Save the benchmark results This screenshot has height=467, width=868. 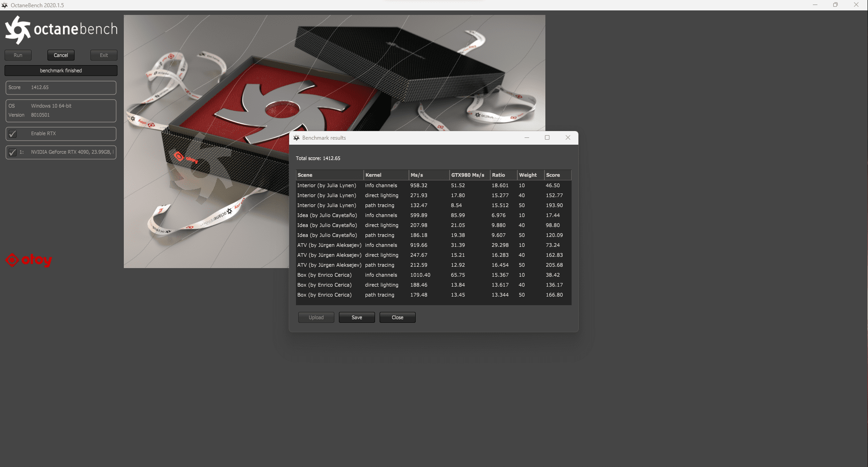coord(357,317)
